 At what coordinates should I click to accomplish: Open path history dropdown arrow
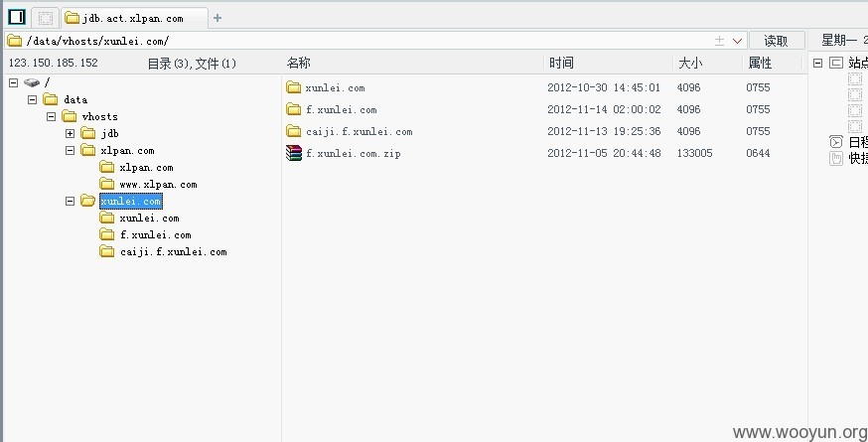tap(737, 41)
